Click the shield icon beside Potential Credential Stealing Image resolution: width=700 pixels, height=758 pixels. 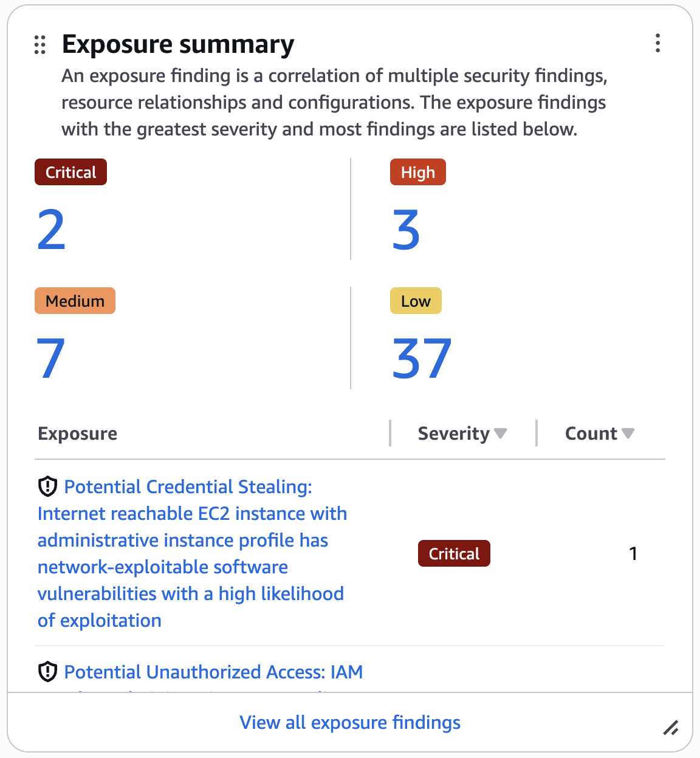[47, 486]
